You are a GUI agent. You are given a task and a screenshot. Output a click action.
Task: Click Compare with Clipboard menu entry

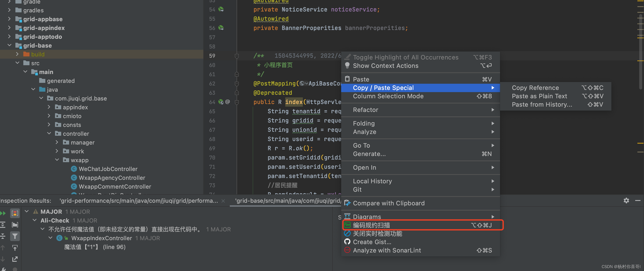coord(388,203)
